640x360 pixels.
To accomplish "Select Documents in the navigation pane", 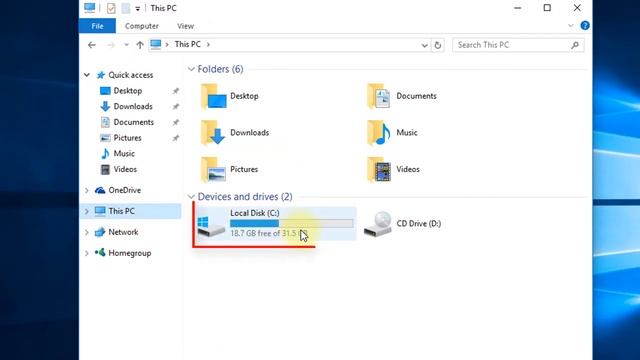I will [x=133, y=122].
